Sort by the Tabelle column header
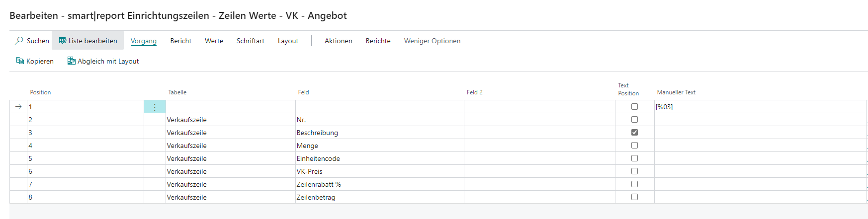 pyautogui.click(x=177, y=92)
